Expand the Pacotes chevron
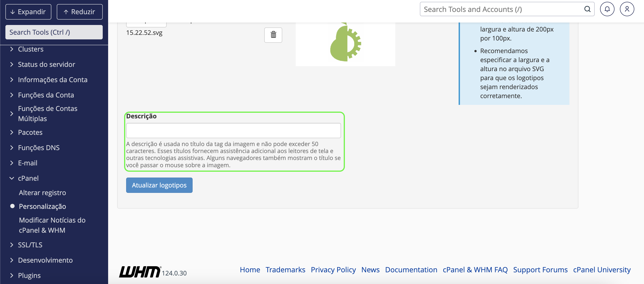This screenshot has height=284, width=644. pos(11,132)
